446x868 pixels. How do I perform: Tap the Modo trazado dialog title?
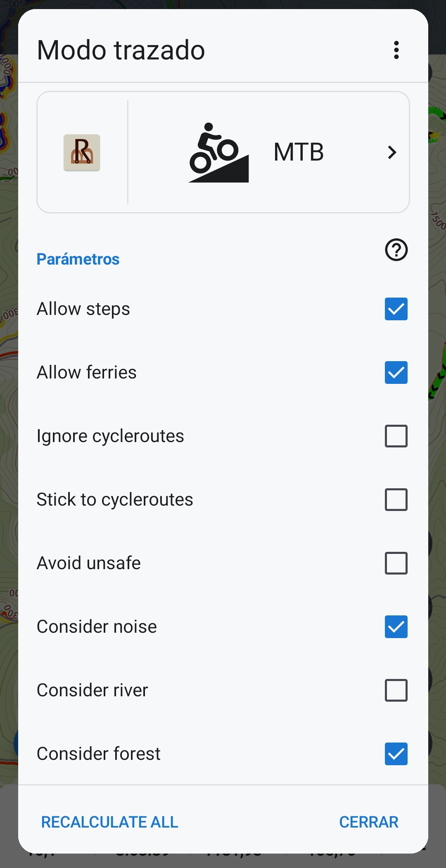click(x=121, y=50)
